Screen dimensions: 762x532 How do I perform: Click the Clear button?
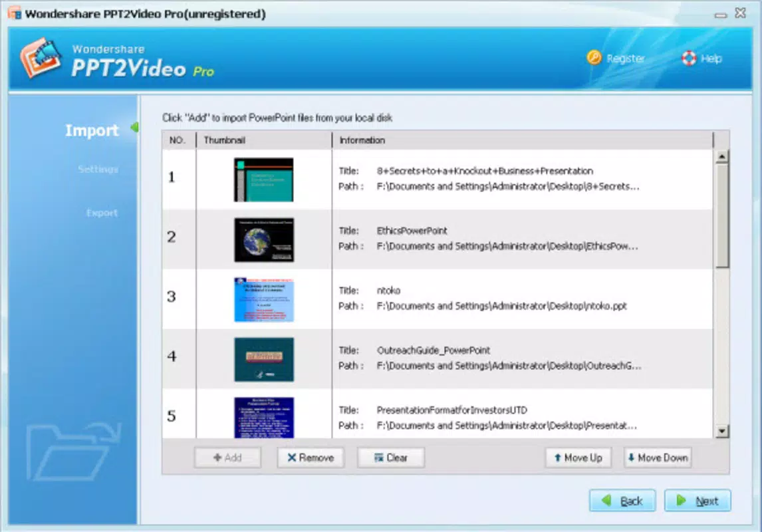391,458
